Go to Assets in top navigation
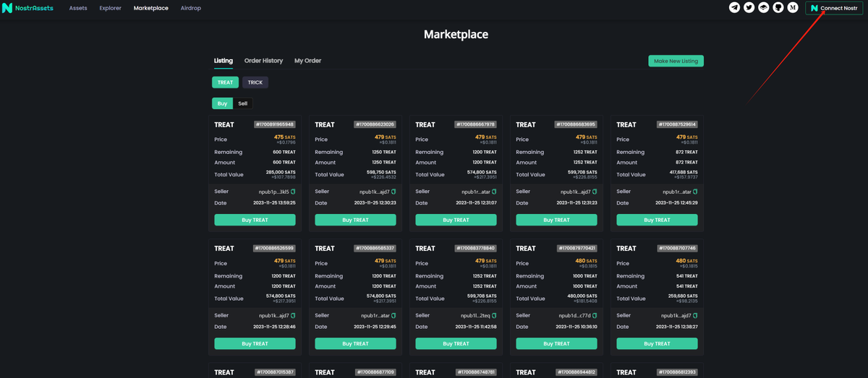The image size is (868, 378). (x=78, y=8)
